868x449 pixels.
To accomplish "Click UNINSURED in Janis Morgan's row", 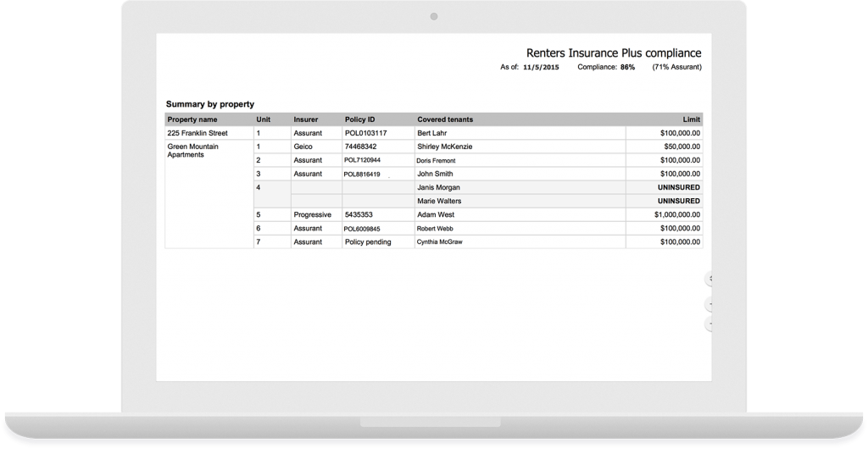I will tap(679, 187).
